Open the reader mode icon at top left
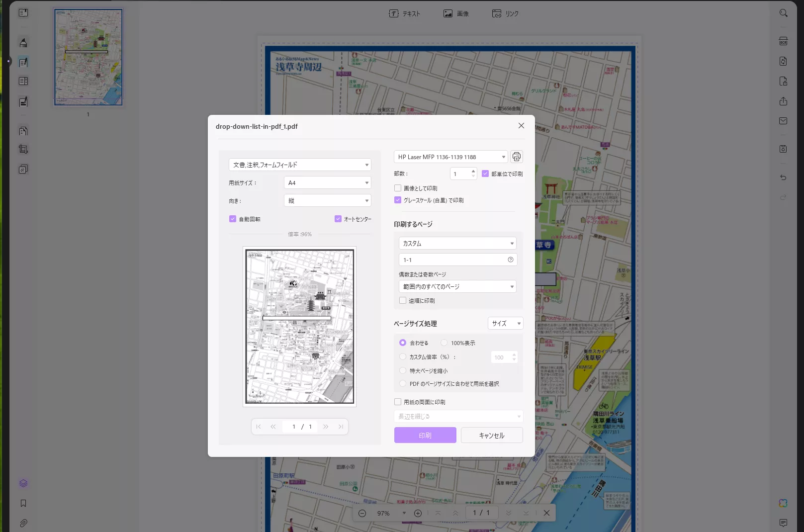804x532 pixels. [x=23, y=13]
